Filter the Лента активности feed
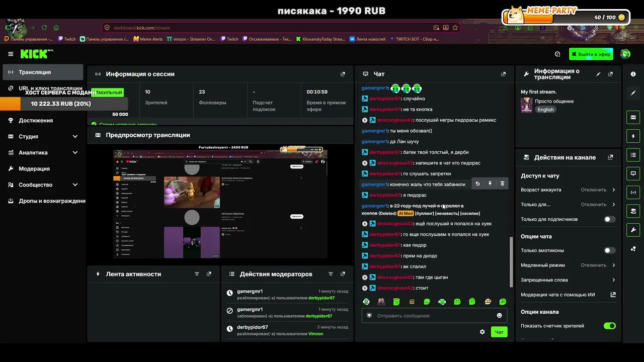The image size is (644, 362). pos(197,274)
